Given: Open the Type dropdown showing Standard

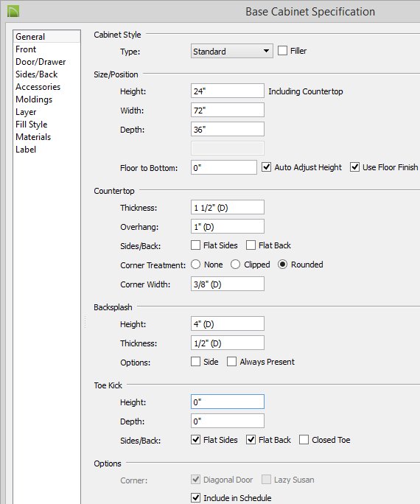Looking at the screenshot, I should [231, 51].
